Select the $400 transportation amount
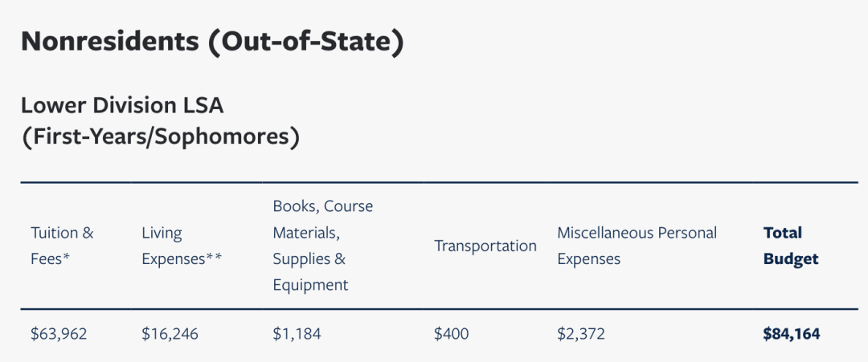This screenshot has width=868, height=362. (x=451, y=334)
